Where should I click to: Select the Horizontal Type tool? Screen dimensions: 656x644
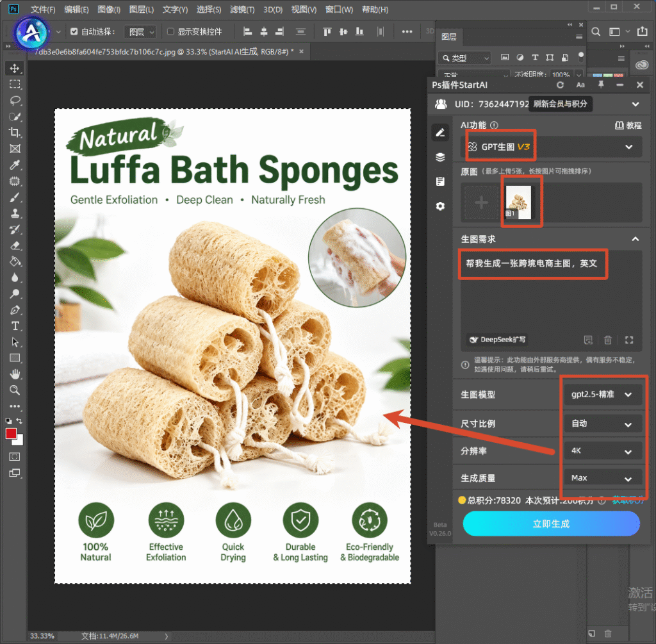[15, 326]
